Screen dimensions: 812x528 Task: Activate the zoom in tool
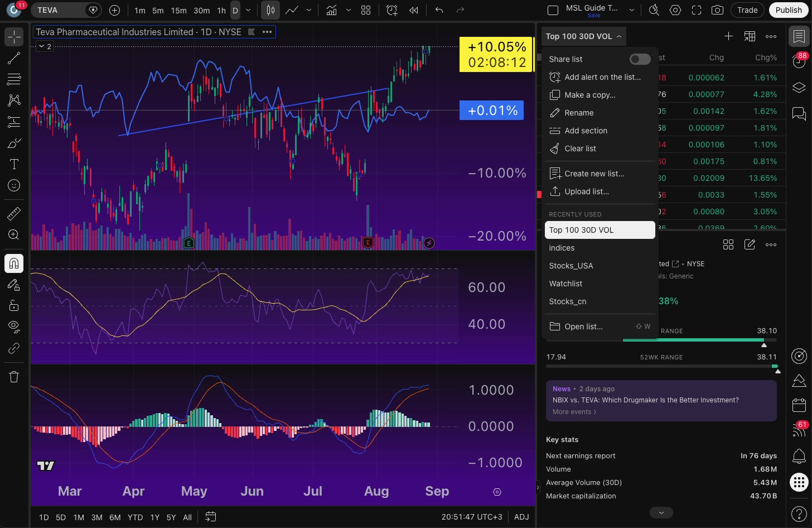pyautogui.click(x=14, y=235)
